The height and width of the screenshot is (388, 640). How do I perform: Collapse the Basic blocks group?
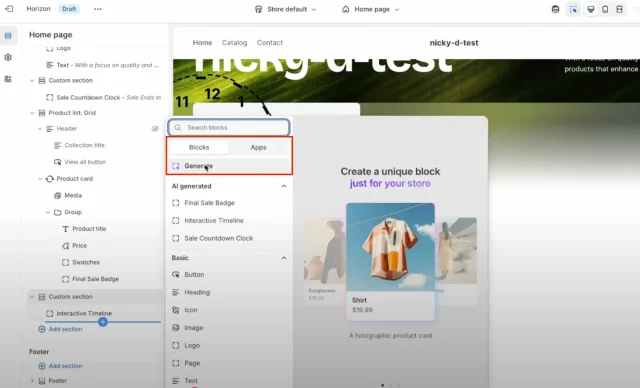click(284, 258)
